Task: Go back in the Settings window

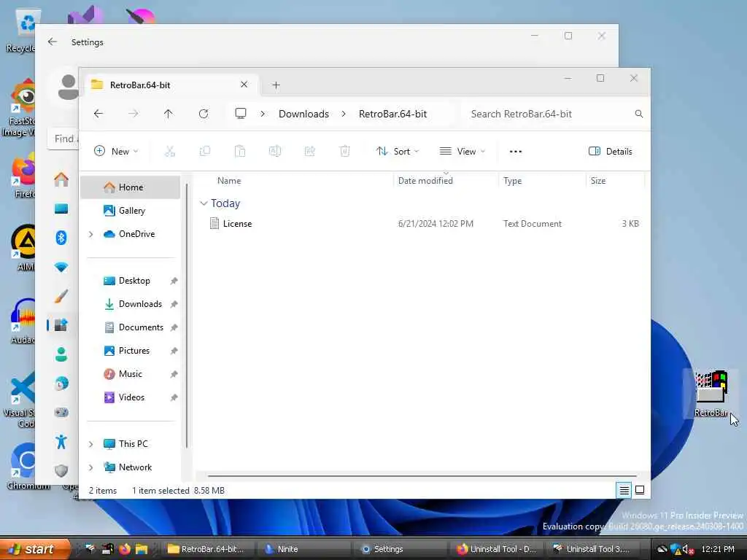Action: click(x=53, y=42)
